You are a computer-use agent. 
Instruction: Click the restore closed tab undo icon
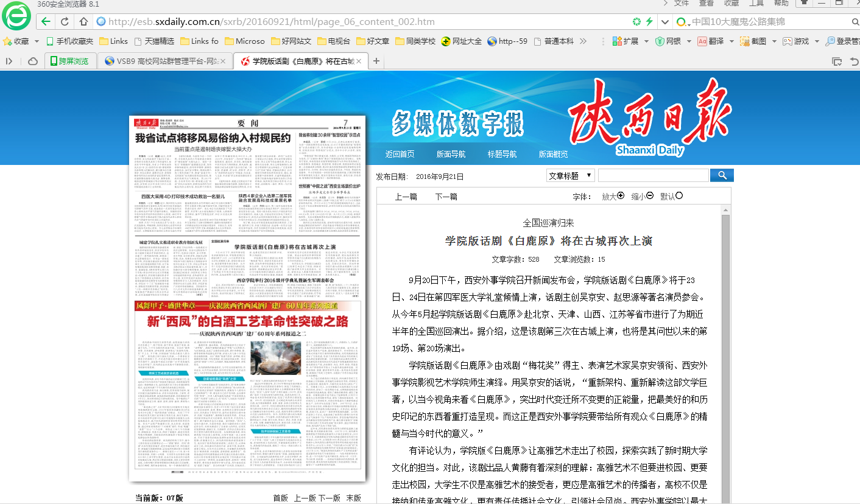click(853, 61)
